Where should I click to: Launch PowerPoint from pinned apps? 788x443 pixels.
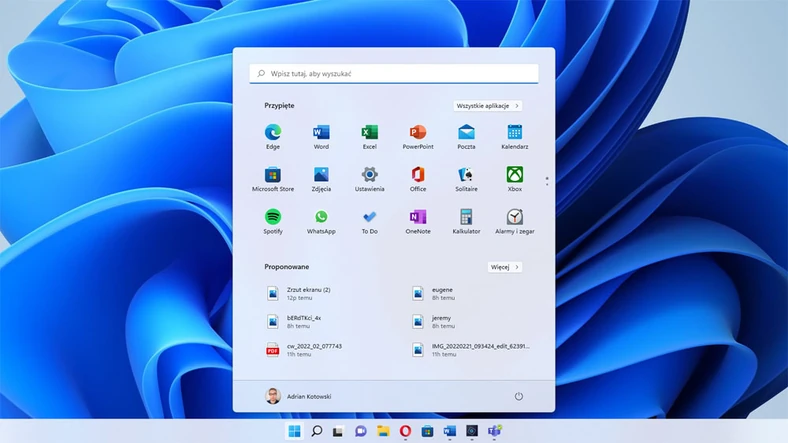(418, 137)
